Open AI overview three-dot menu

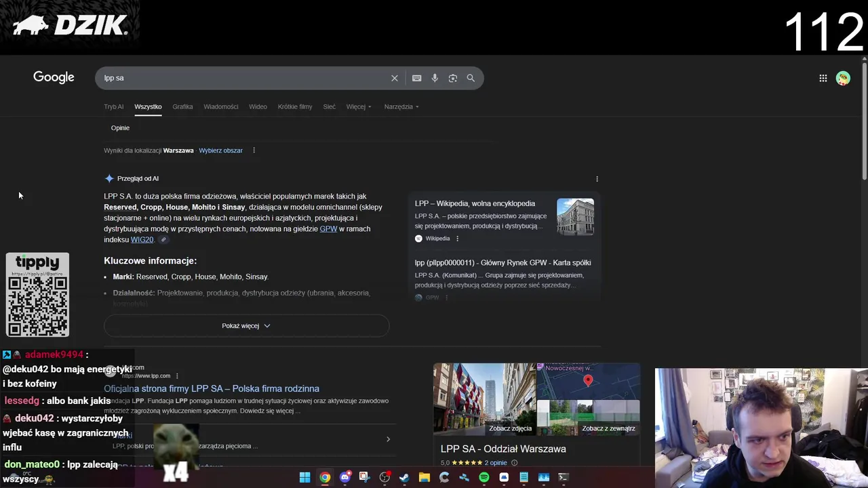pos(597,179)
